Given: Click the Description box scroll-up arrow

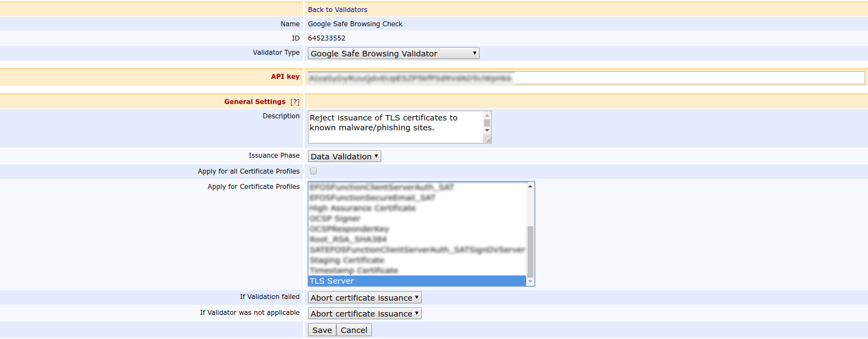Looking at the screenshot, I should point(487,116).
